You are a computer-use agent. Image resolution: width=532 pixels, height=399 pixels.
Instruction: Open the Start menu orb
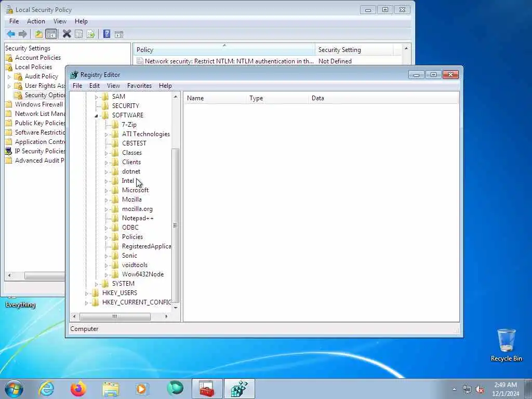click(x=14, y=389)
